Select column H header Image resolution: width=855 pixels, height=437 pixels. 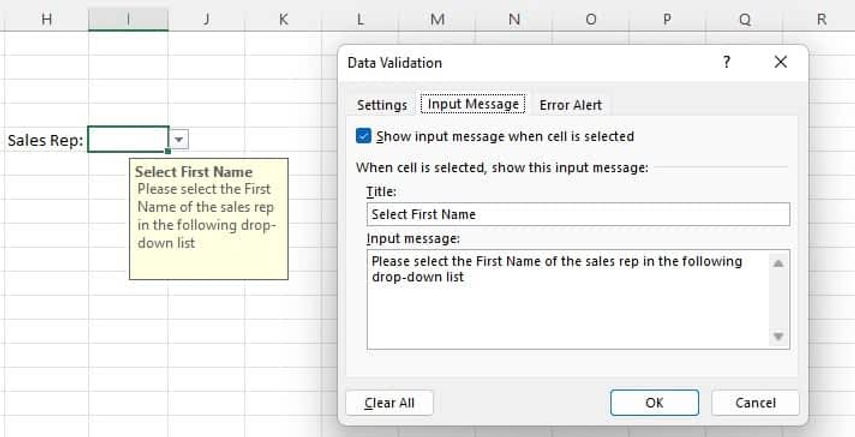(x=46, y=18)
